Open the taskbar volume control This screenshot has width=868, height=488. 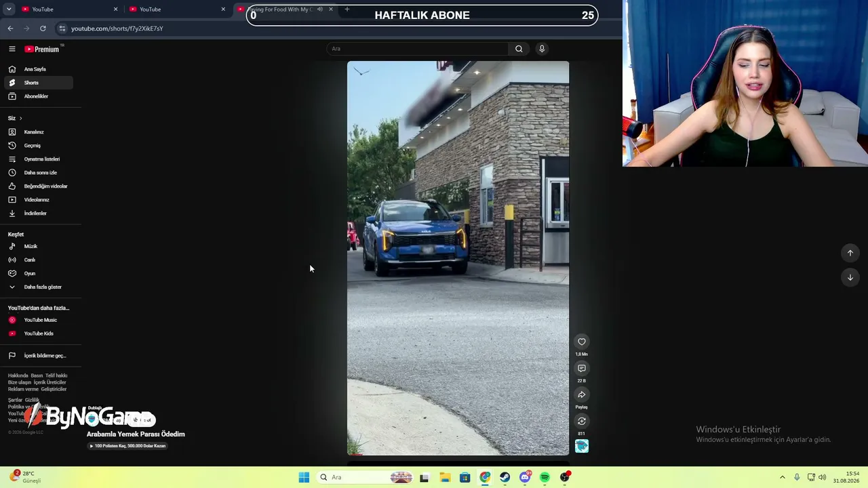pos(822,477)
